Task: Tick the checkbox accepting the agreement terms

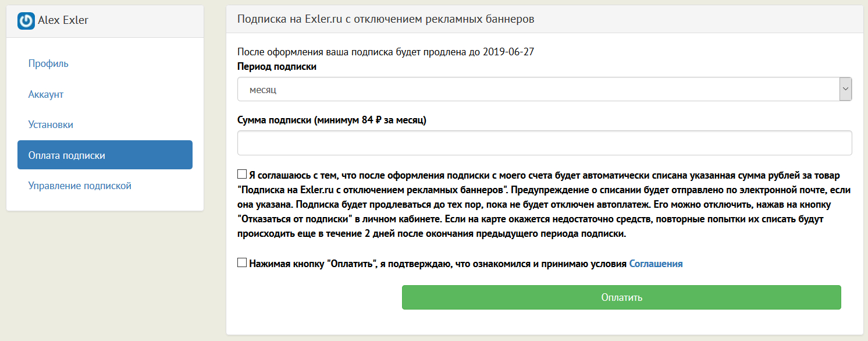Action: pyautogui.click(x=242, y=263)
